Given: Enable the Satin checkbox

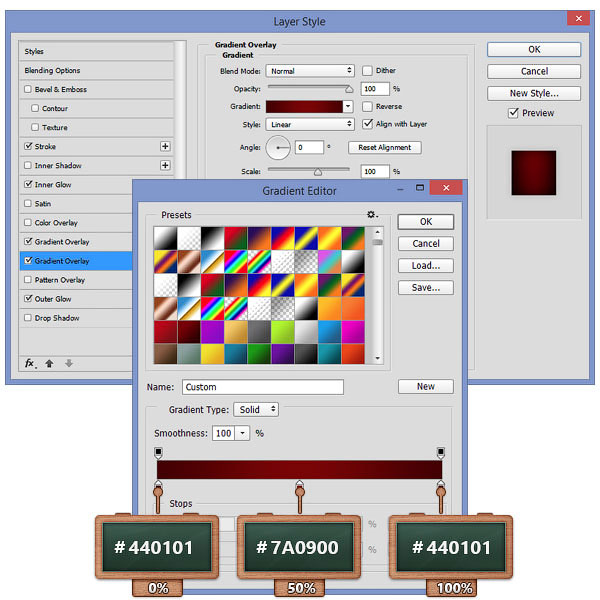Looking at the screenshot, I should click(x=28, y=203).
